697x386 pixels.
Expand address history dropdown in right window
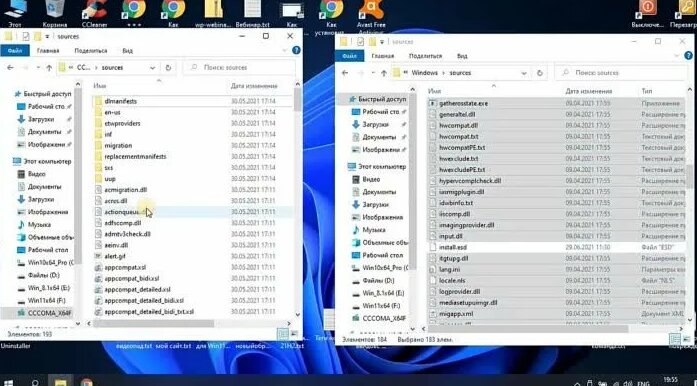click(524, 72)
